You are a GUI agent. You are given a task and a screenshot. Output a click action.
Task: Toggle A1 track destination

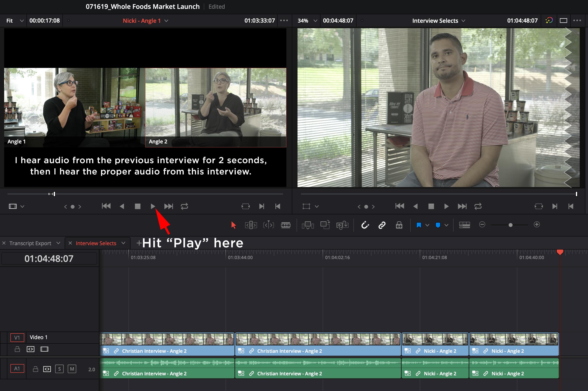[17, 369]
